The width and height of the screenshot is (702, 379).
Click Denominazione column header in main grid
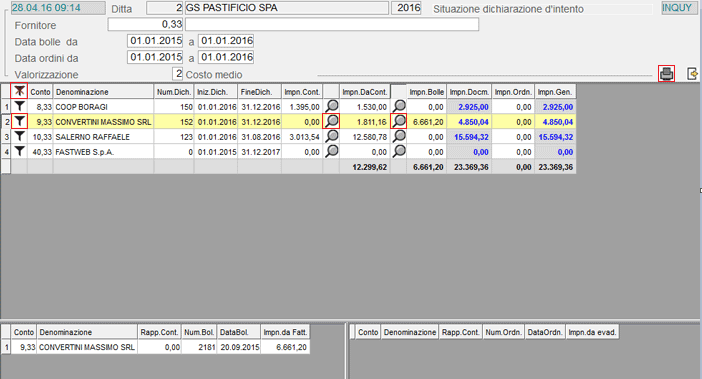tap(103, 92)
